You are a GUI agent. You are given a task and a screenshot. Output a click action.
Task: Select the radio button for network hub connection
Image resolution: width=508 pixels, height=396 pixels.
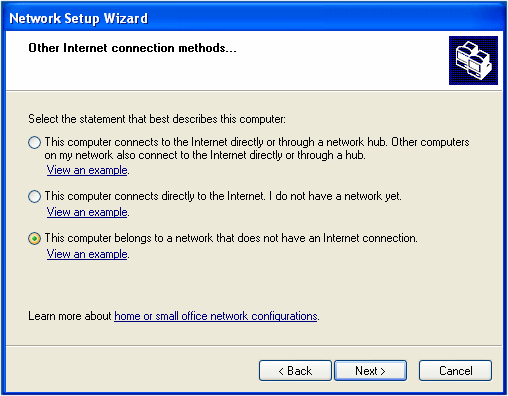click(x=34, y=142)
